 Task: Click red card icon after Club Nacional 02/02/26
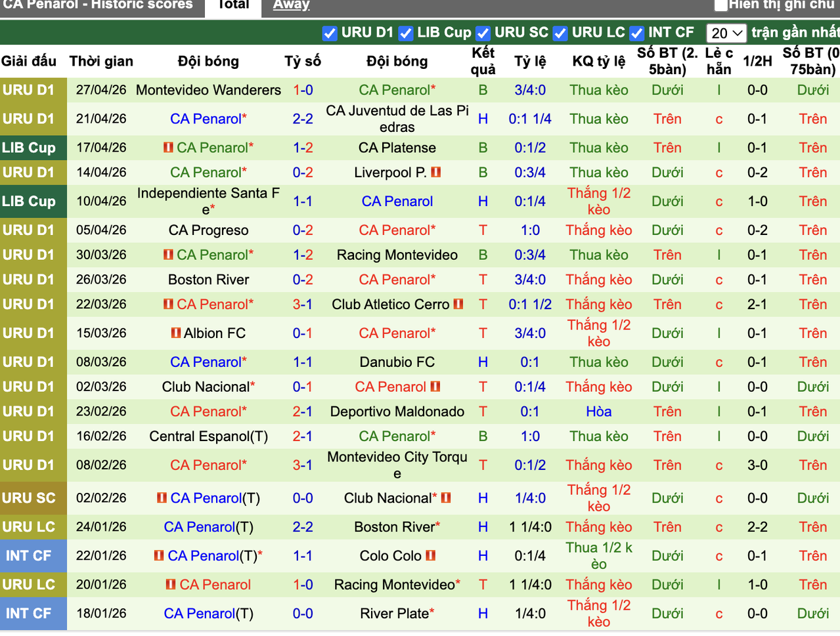point(446,498)
